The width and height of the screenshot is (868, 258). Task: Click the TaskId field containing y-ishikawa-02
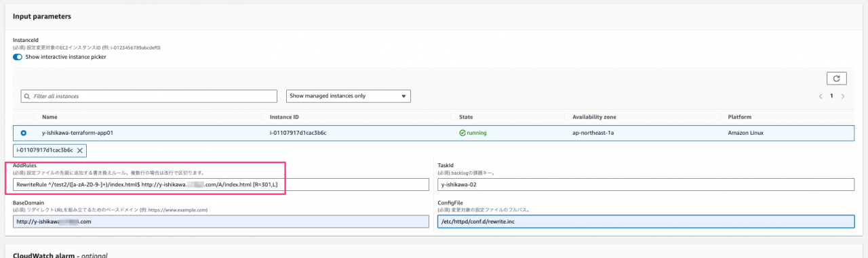click(x=646, y=185)
